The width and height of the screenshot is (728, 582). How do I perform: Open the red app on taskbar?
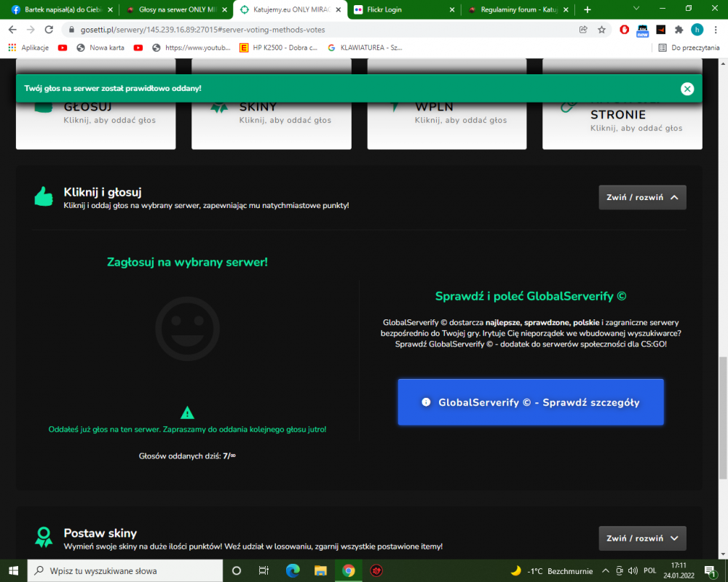[376, 570]
